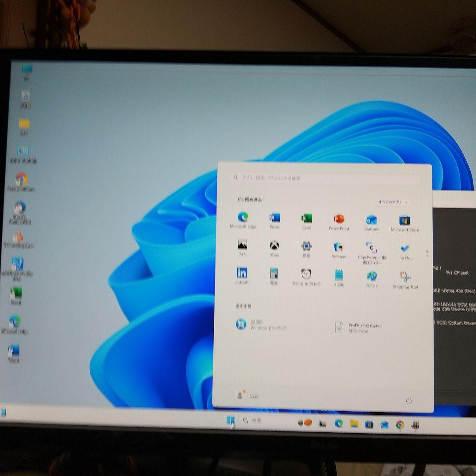Open Microsoft Store from the taskbar
Image resolution: width=476 pixels, height=476 pixels.
(369, 424)
